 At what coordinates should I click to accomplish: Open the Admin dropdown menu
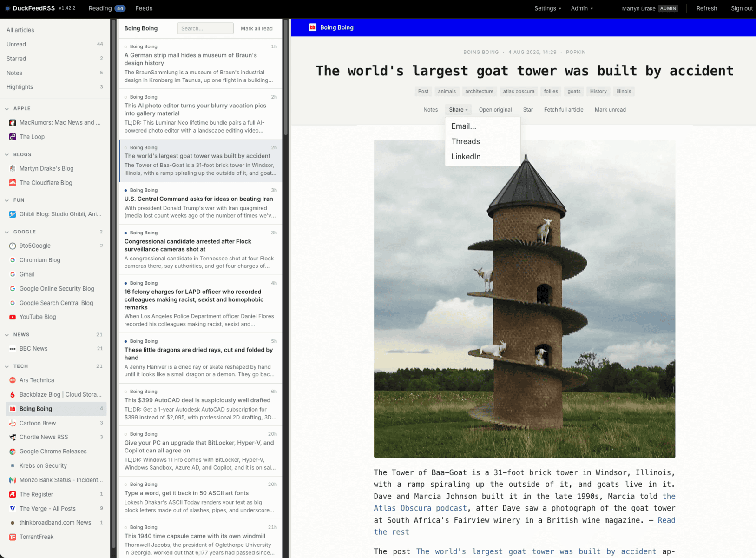tap(582, 8)
